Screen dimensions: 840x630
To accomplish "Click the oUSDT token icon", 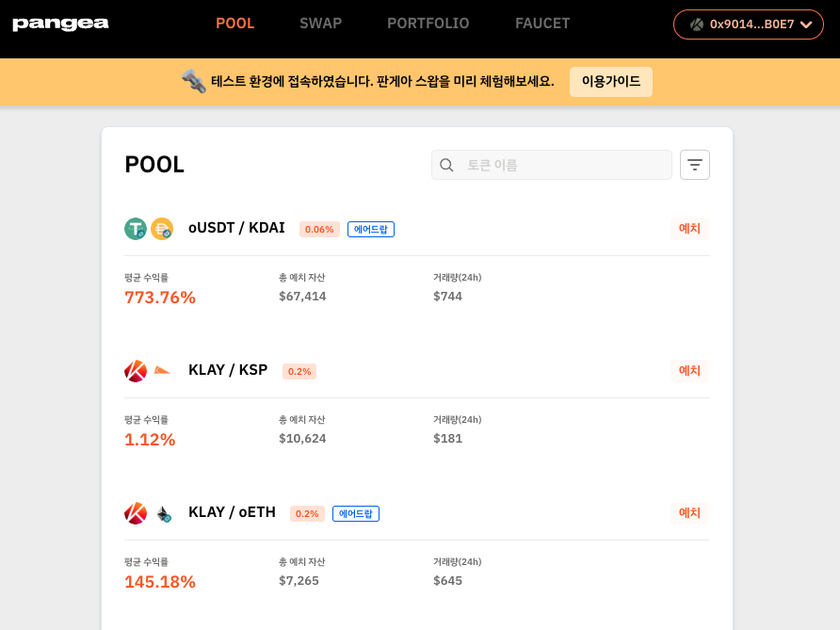I will coord(136,229).
